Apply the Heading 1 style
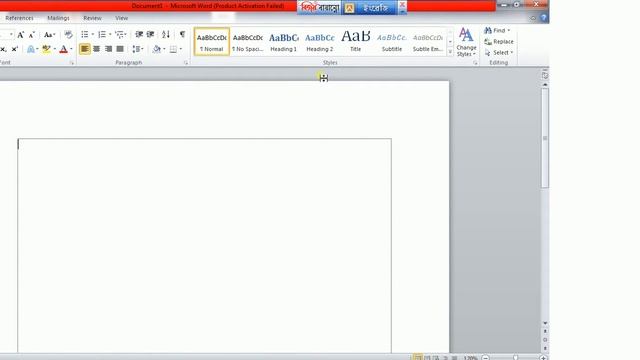 point(284,41)
